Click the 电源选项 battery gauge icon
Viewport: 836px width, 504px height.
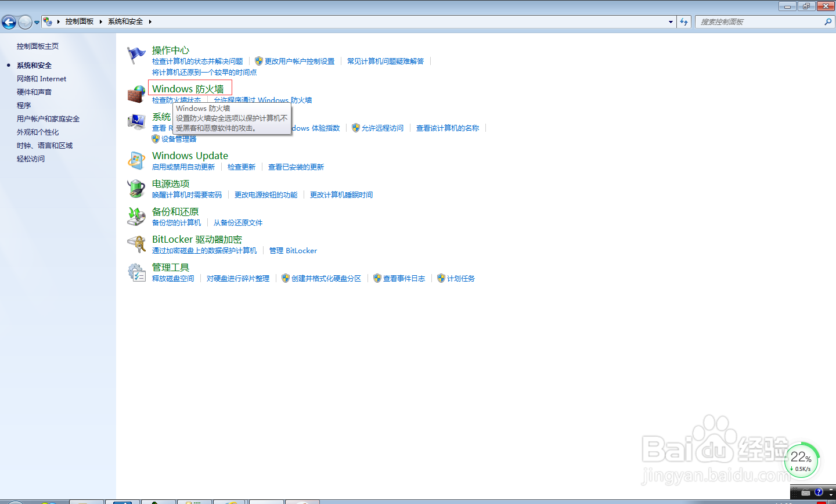pos(136,188)
